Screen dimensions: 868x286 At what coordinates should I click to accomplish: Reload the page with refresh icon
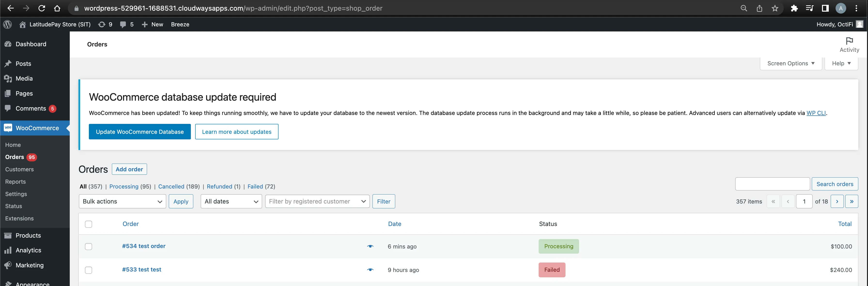click(41, 8)
